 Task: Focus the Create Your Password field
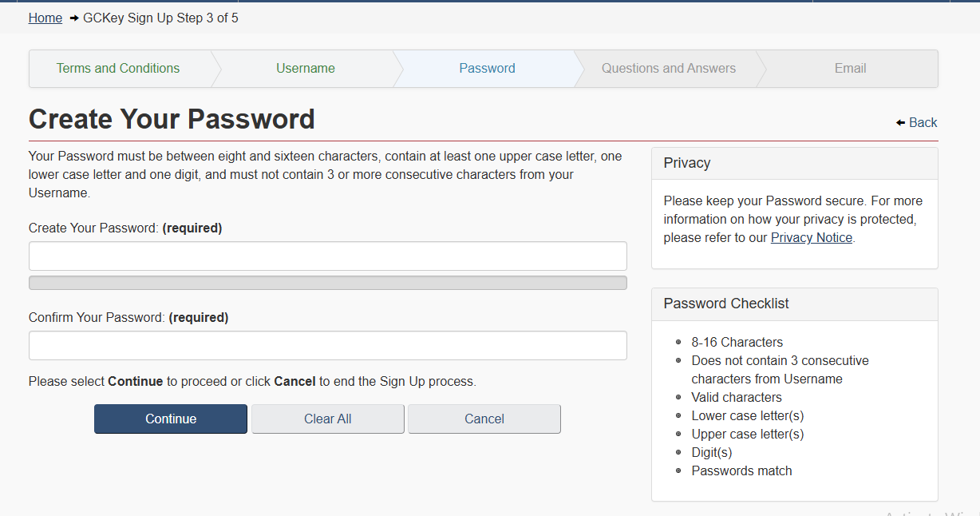[x=327, y=256]
